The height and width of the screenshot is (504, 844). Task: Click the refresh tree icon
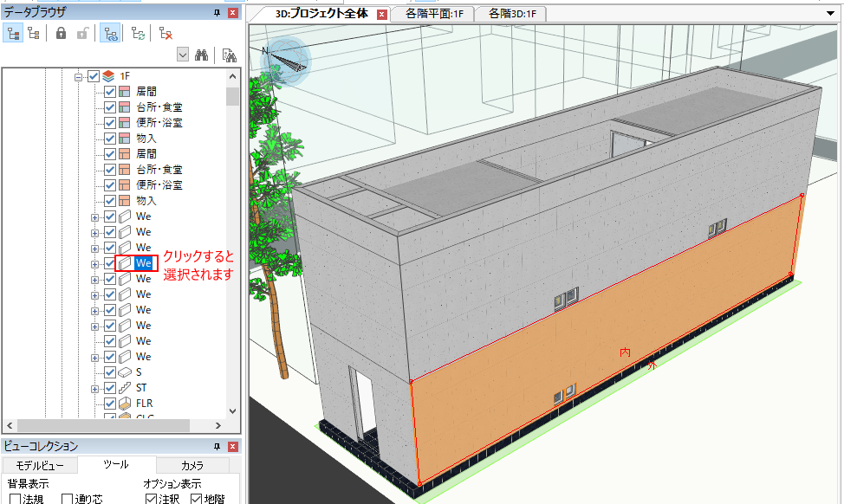point(138,34)
